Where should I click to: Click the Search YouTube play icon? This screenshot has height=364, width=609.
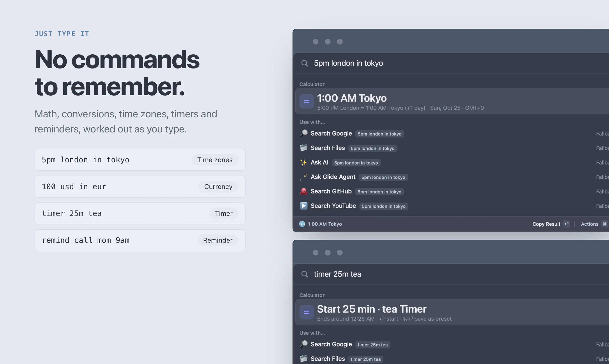(x=304, y=206)
